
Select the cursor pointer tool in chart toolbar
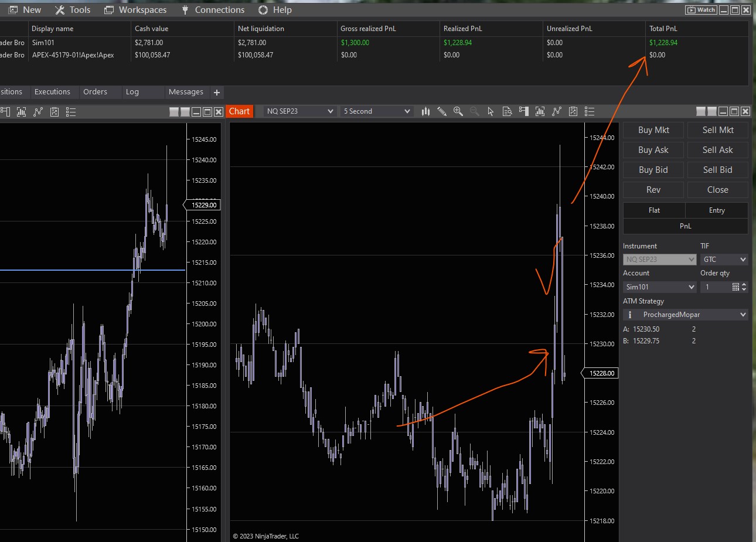(x=491, y=111)
